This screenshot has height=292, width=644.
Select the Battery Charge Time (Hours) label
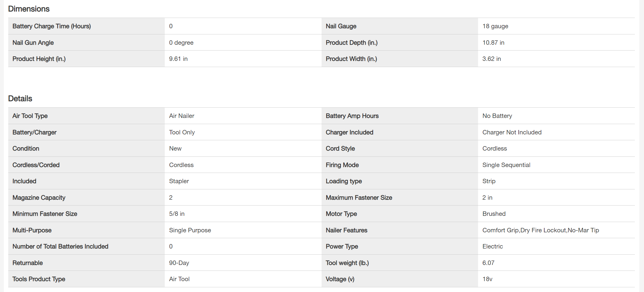point(51,26)
